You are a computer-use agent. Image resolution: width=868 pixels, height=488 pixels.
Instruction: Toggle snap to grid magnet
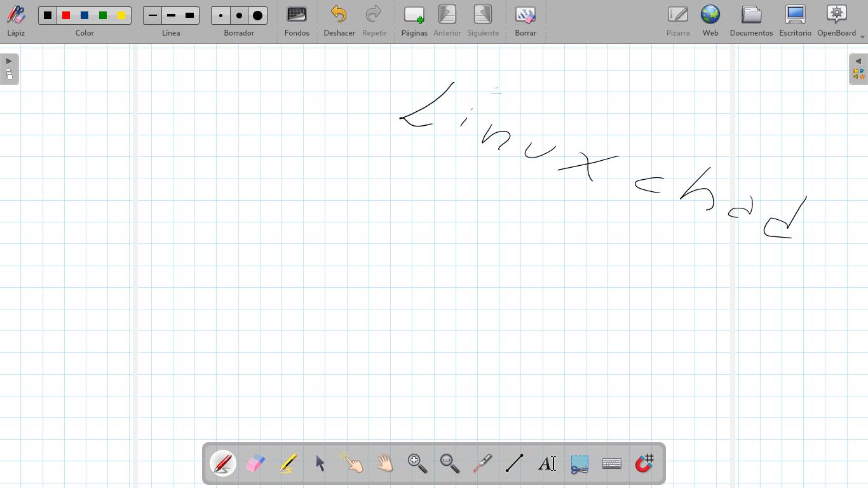pyautogui.click(x=644, y=463)
